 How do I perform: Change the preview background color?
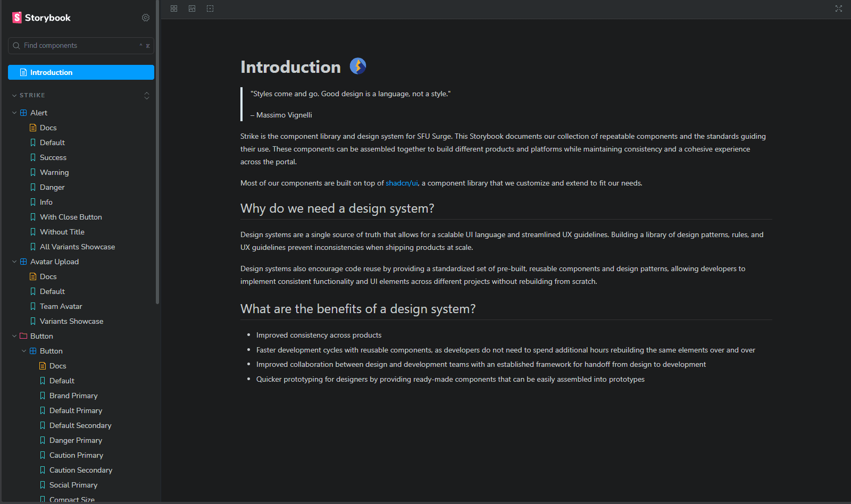191,9
